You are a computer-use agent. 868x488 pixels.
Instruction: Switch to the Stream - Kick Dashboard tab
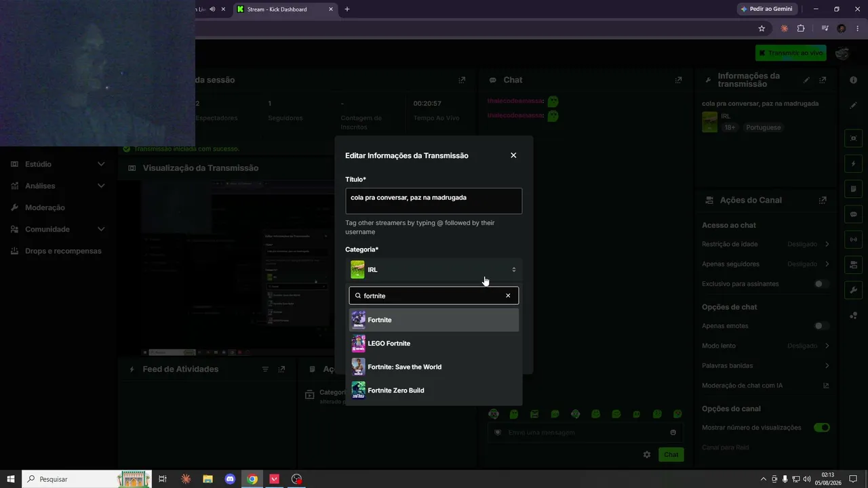point(285,9)
